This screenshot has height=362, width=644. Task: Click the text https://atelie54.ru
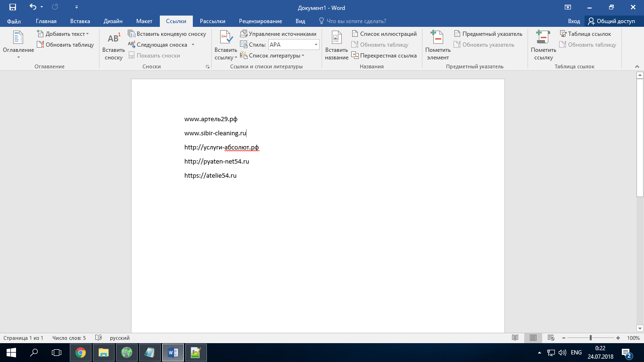point(210,175)
